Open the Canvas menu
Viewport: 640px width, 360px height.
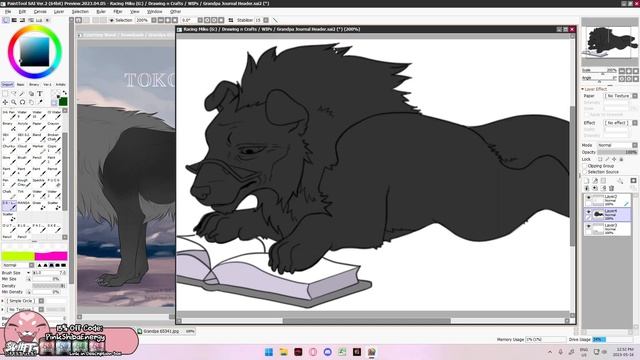(x=40, y=11)
